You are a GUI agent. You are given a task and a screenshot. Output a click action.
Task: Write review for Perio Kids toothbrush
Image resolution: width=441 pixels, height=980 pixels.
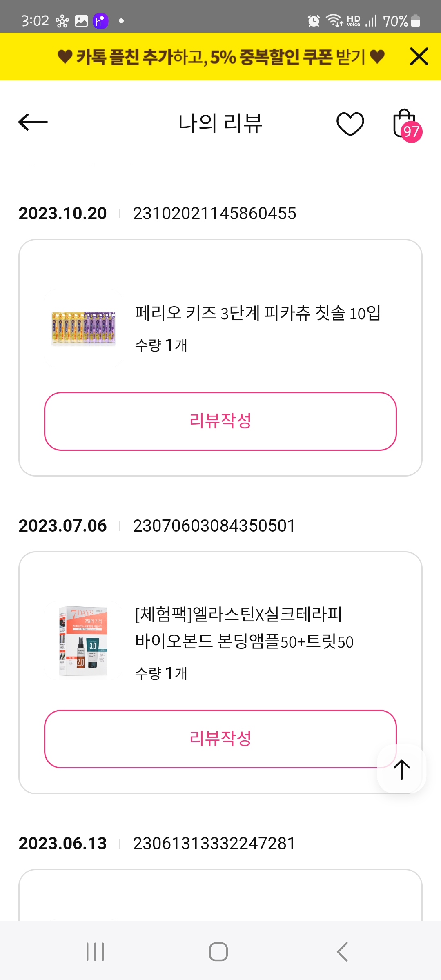[220, 421]
